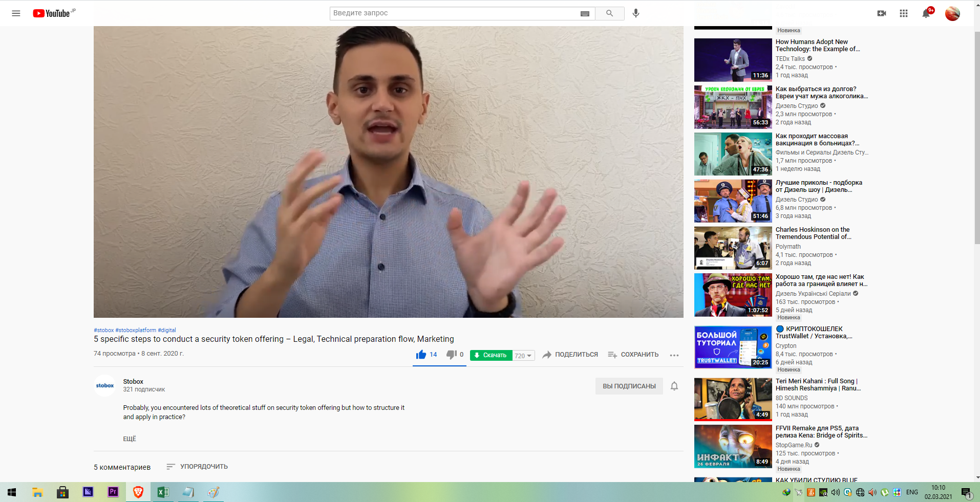Open the account avatar menu
Image resolution: width=980 pixels, height=502 pixels.
952,13
